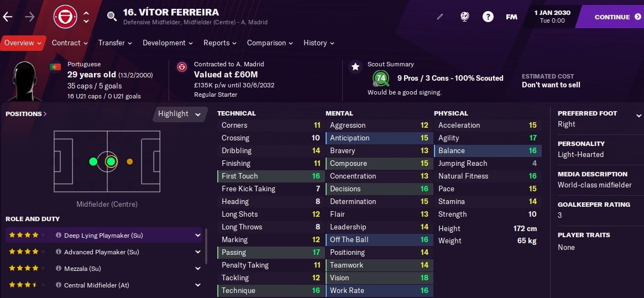Select the Advanced Playmaker (Su) role
The height and width of the screenshot is (298, 644).
pos(104,252)
